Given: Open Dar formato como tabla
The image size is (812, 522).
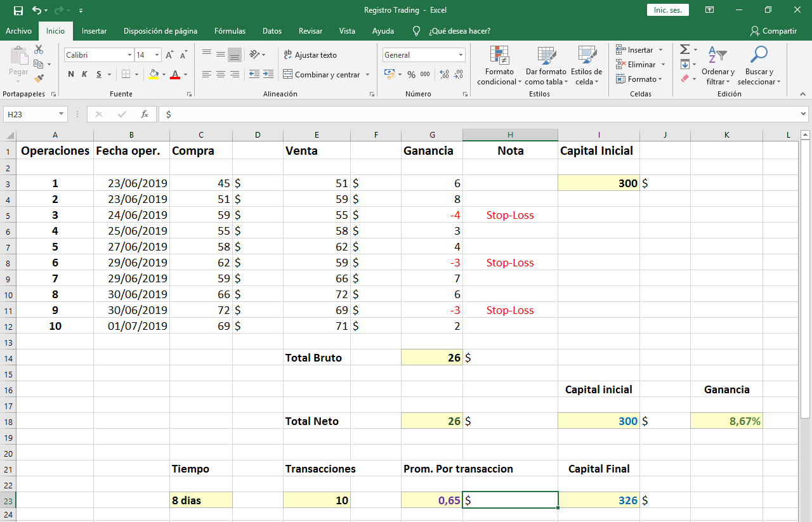Looking at the screenshot, I should coord(546,65).
